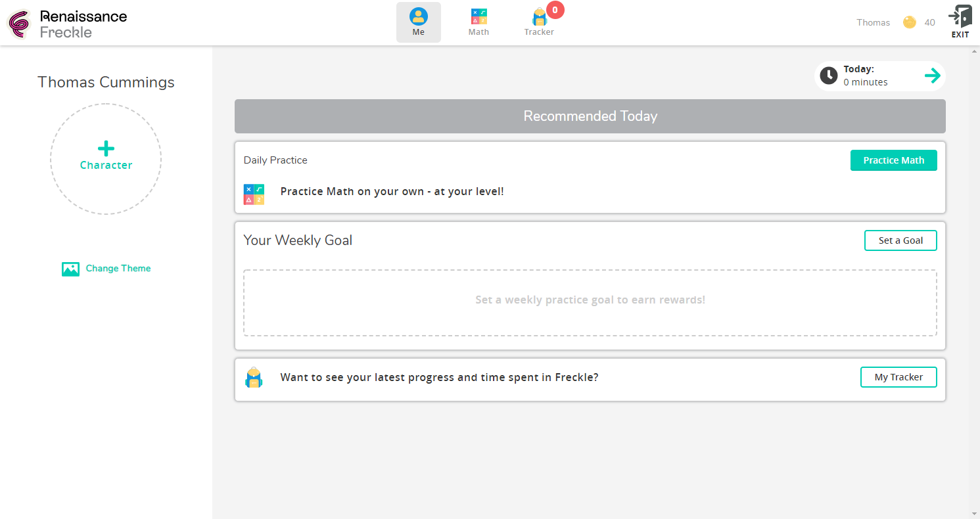Open Set a Goal

[900, 240]
